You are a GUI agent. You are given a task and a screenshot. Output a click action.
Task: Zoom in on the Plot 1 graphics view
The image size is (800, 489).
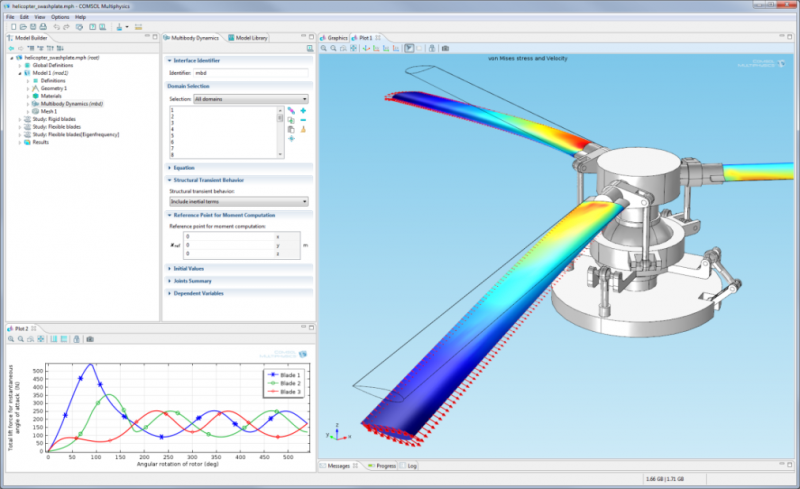(323, 48)
